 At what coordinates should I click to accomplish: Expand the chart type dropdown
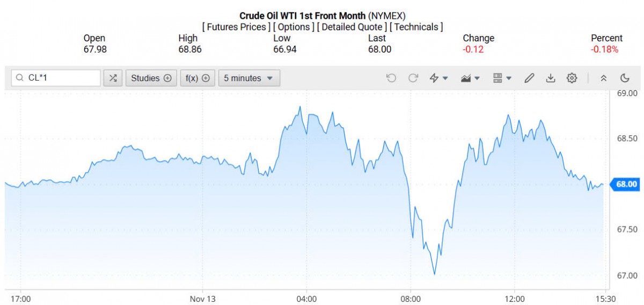click(470, 78)
